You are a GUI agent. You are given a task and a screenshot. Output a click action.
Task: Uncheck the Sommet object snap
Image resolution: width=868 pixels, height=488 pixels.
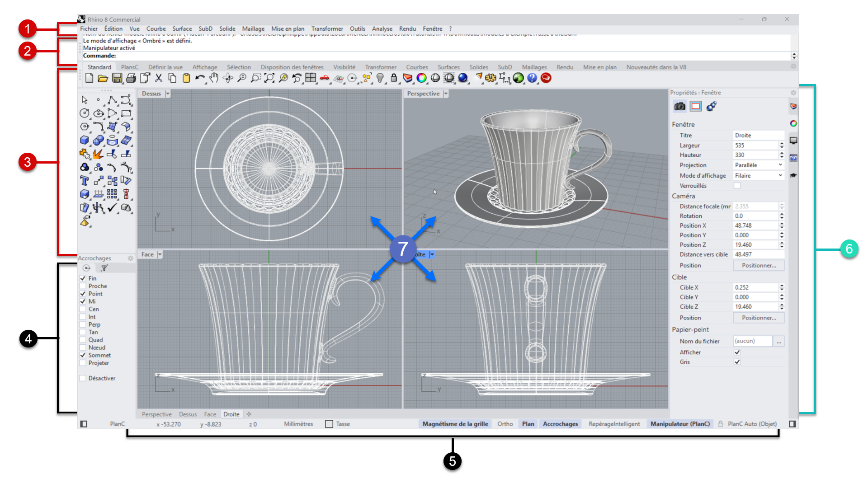(83, 355)
